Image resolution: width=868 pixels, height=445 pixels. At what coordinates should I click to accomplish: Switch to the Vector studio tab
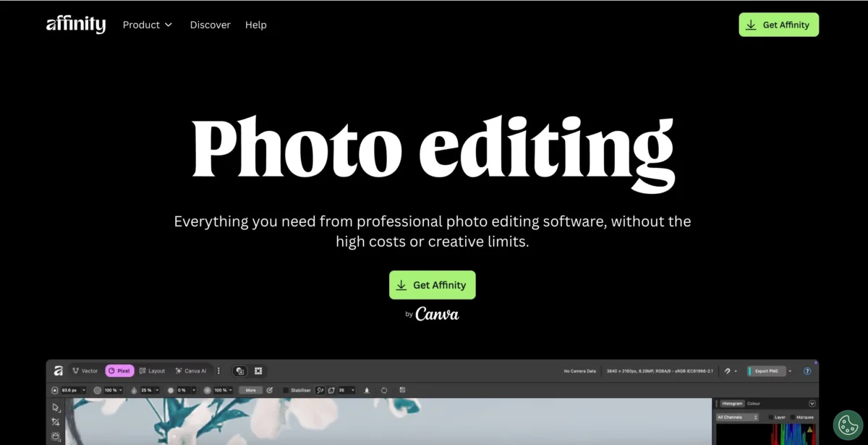[x=85, y=371]
